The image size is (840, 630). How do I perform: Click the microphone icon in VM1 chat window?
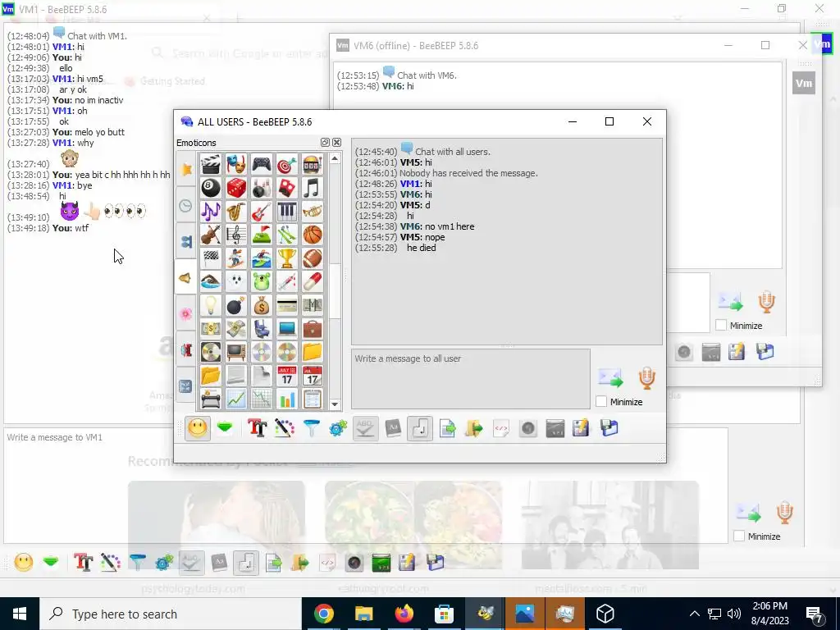[x=785, y=512]
